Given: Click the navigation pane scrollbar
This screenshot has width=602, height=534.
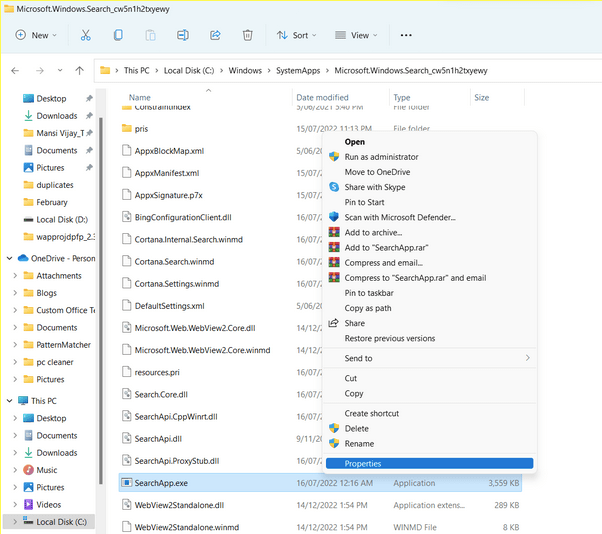Looking at the screenshot, I should 101,301.
